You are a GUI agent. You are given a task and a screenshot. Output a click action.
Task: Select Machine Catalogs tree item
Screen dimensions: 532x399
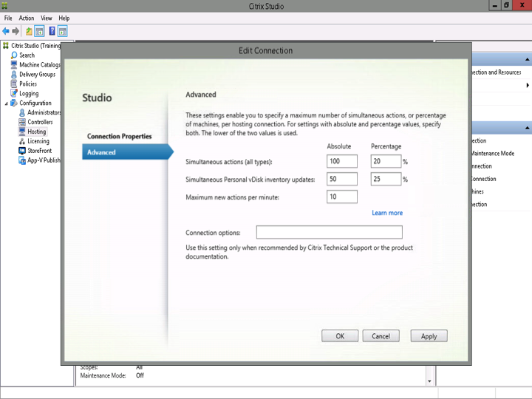pyautogui.click(x=40, y=64)
